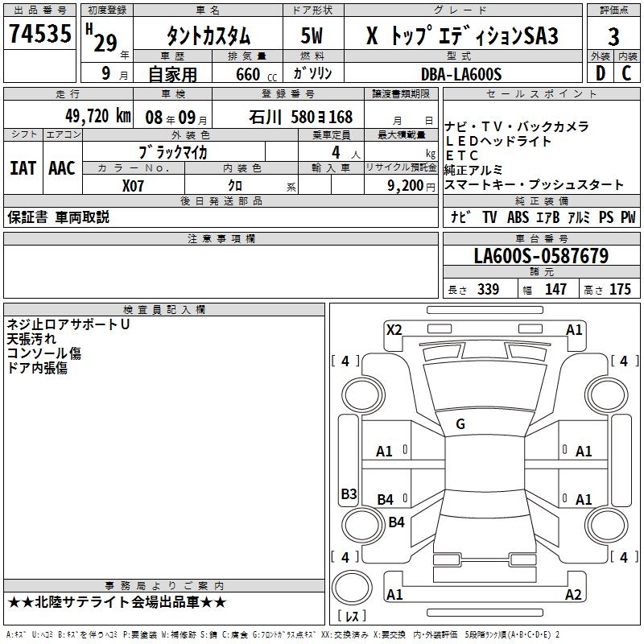Select the overall evaluation score 3

pyautogui.click(x=613, y=36)
